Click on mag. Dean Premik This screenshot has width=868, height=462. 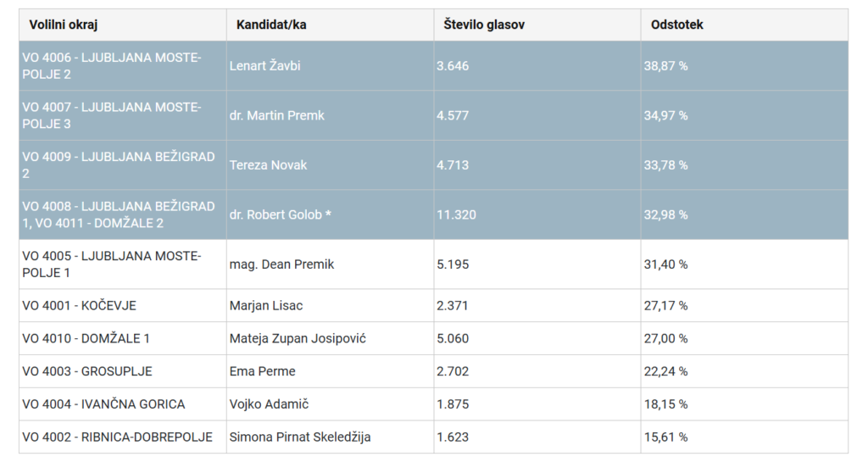point(281,264)
